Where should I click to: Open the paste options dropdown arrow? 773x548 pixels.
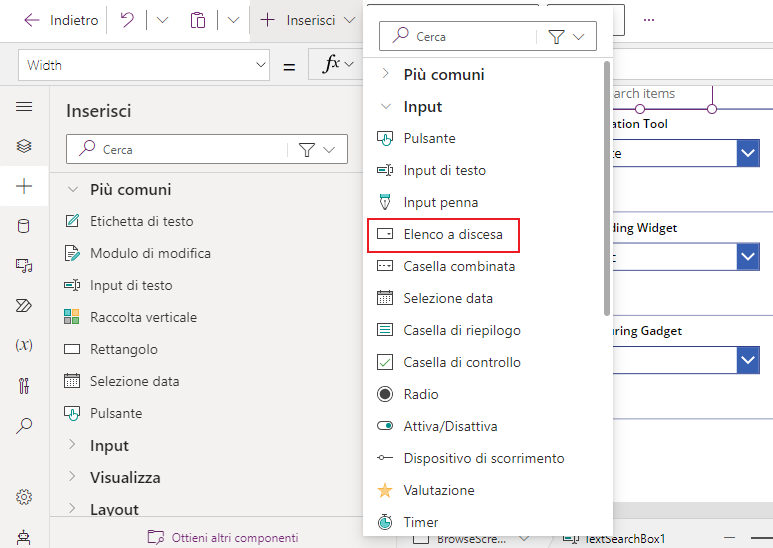point(233,20)
